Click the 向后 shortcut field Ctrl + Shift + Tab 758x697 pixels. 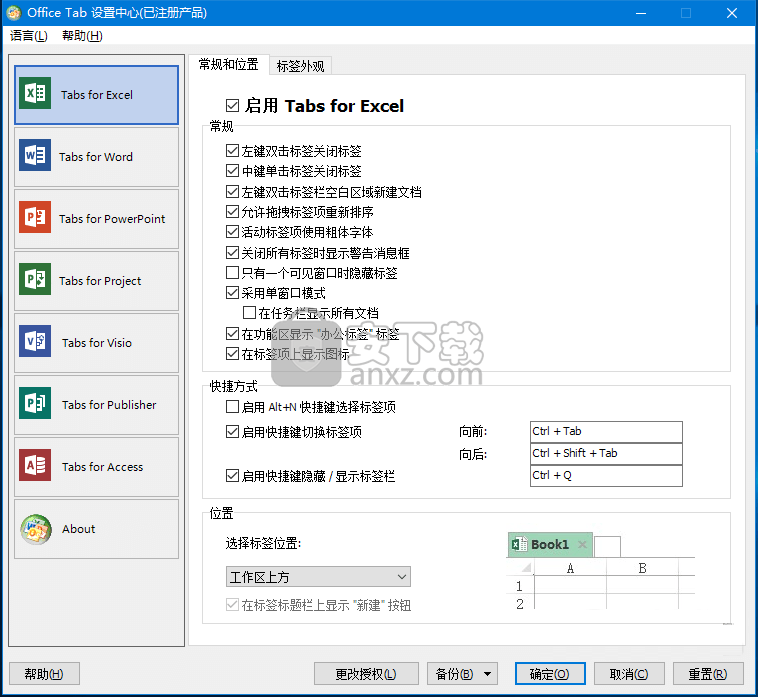pyautogui.click(x=606, y=454)
